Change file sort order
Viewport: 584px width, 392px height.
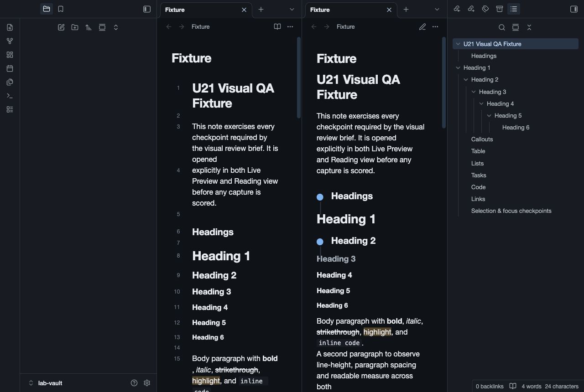coord(89,27)
